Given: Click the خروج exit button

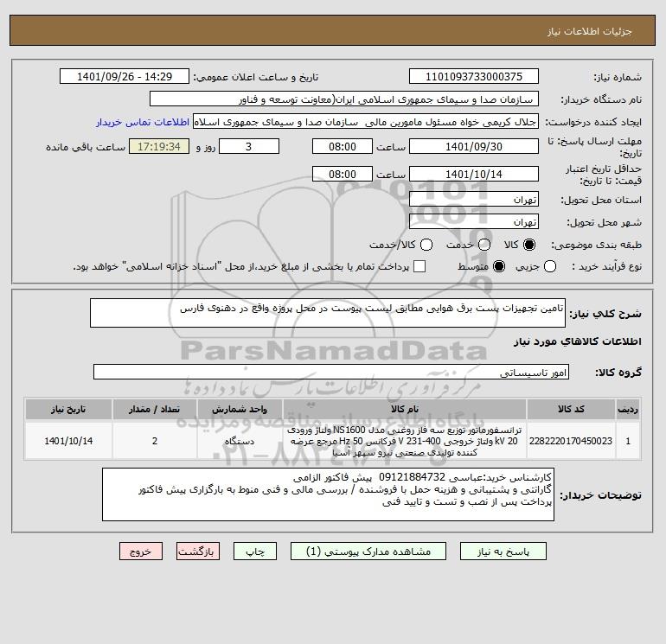Looking at the screenshot, I should (x=141, y=552).
